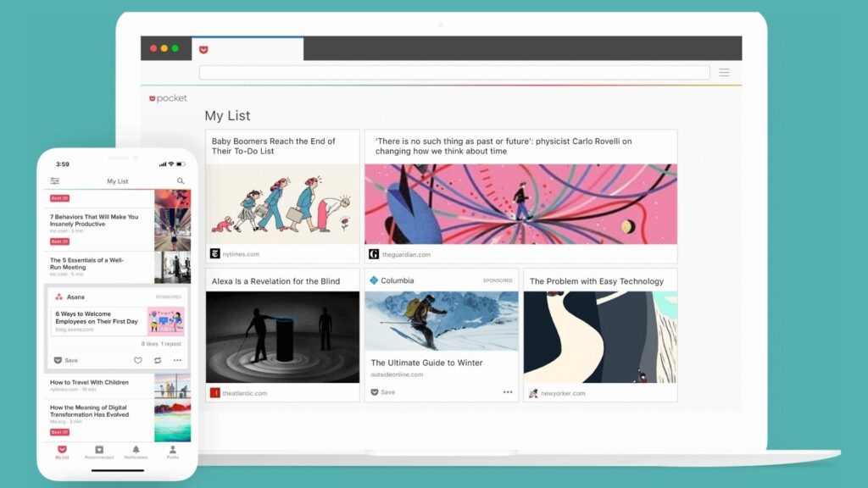
Task: Open 'How to Travel With Children' on phone
Action: point(89,382)
